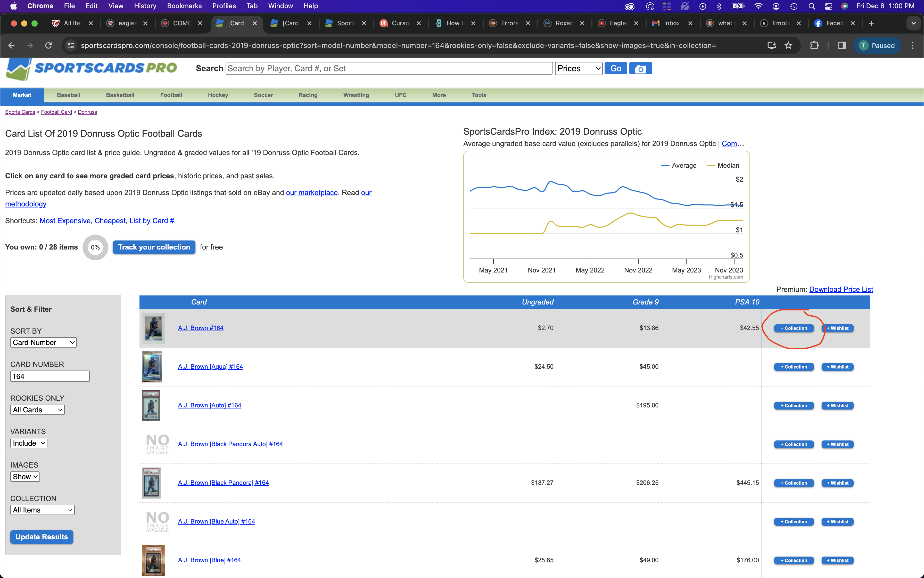
Task: Click the install app icon in address bar
Action: [772, 45]
